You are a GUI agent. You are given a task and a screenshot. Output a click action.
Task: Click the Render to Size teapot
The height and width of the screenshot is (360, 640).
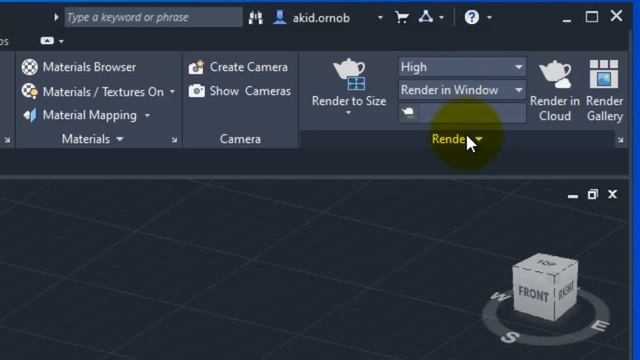point(349,75)
